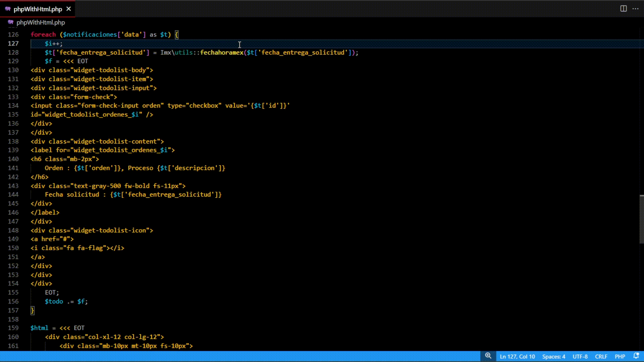Place cursor on the foreach keyword
Image resolution: width=644 pixels, height=362 pixels.
[43, 35]
